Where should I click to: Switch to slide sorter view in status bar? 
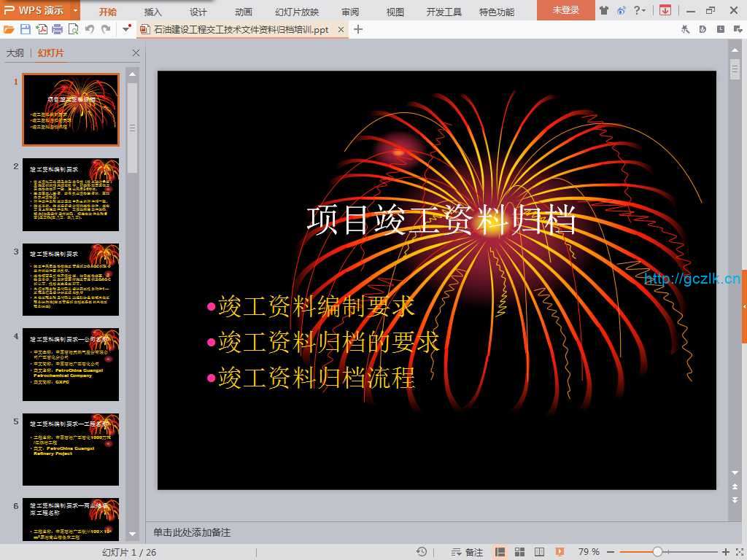point(519,552)
